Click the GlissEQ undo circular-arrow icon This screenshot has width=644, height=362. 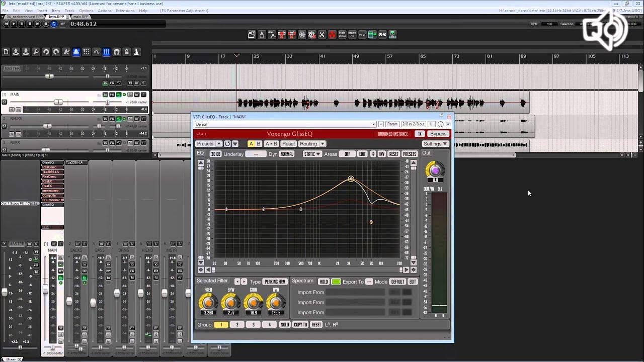(227, 144)
